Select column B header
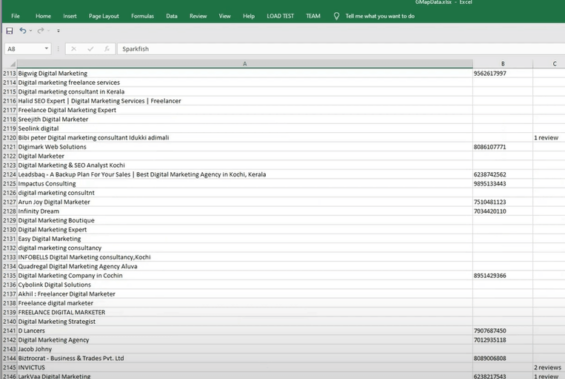Viewport: 565px width, 379px height. tap(503, 64)
